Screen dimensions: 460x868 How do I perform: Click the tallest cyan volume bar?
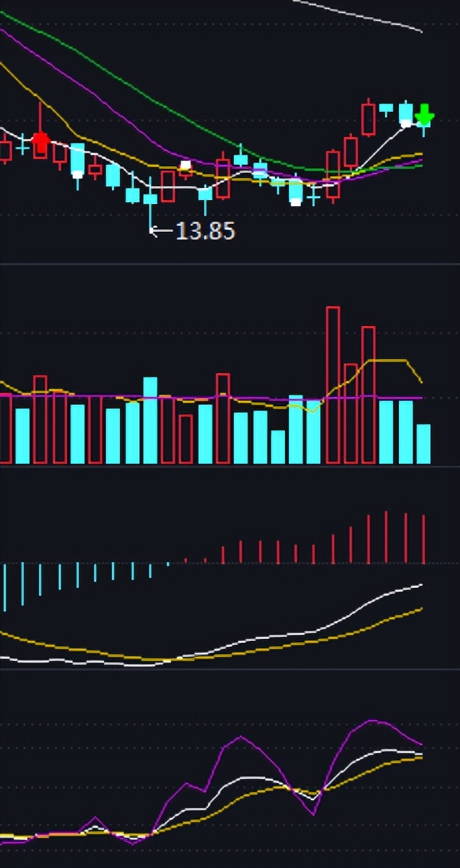coord(151,420)
